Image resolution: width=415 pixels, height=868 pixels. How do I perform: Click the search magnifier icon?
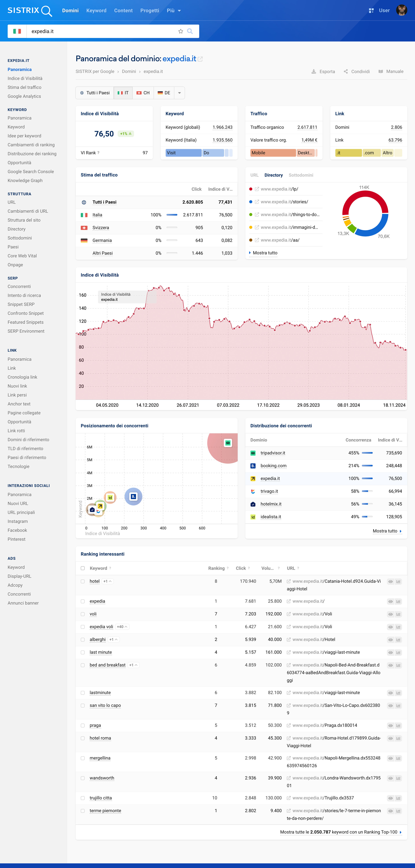(190, 31)
